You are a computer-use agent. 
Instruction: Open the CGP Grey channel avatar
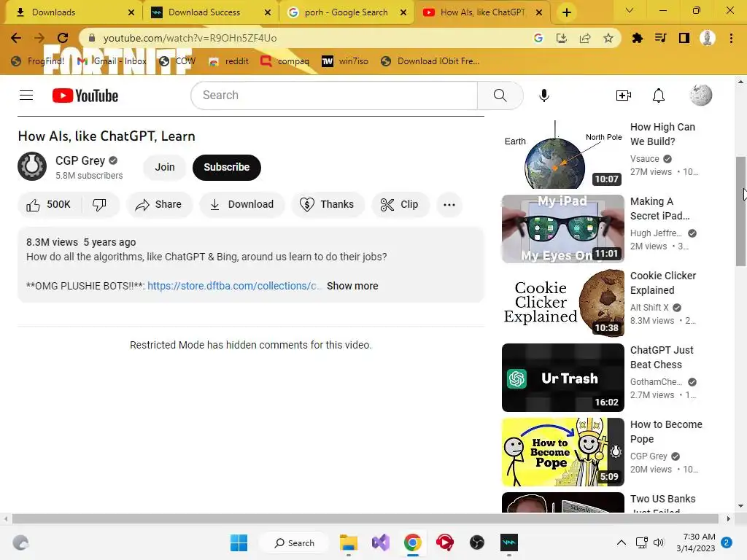32,167
